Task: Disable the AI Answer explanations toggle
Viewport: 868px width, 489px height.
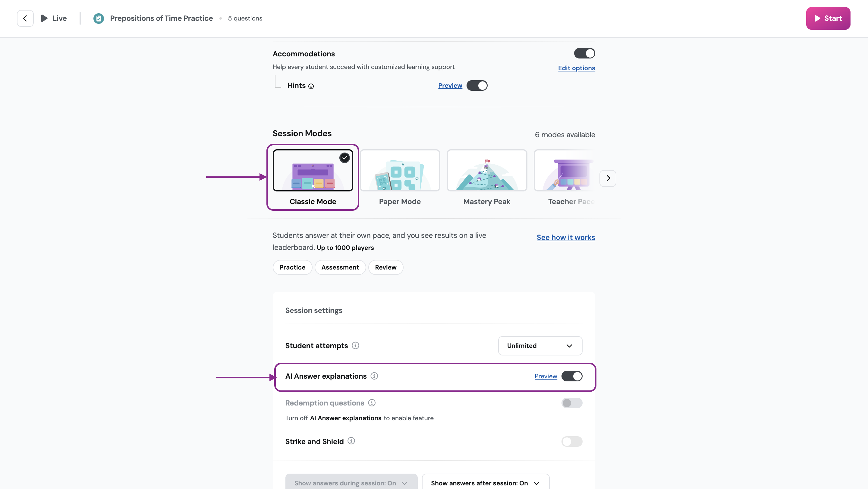Action: click(571, 376)
